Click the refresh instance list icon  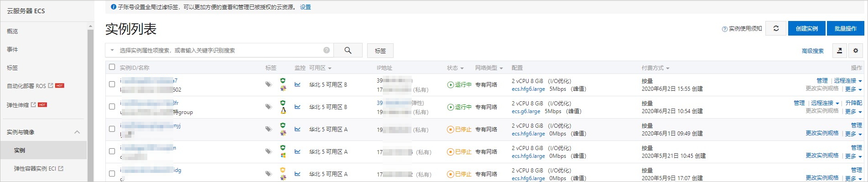point(776,28)
